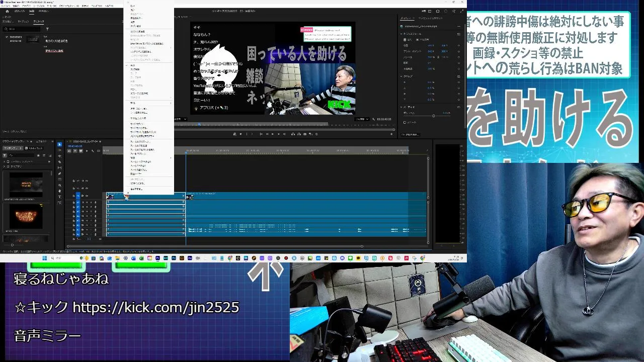Toggle Linked Selection in timeline header
Screen dimensions: 644x362
[80, 151]
